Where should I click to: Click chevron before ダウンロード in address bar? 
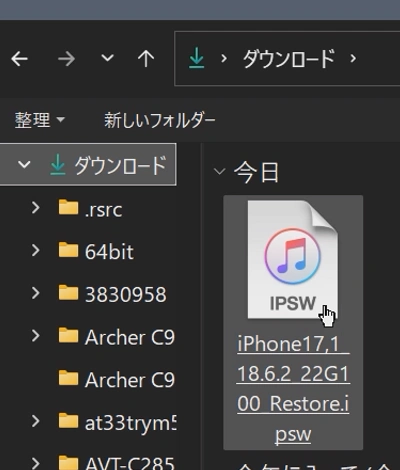point(224,59)
